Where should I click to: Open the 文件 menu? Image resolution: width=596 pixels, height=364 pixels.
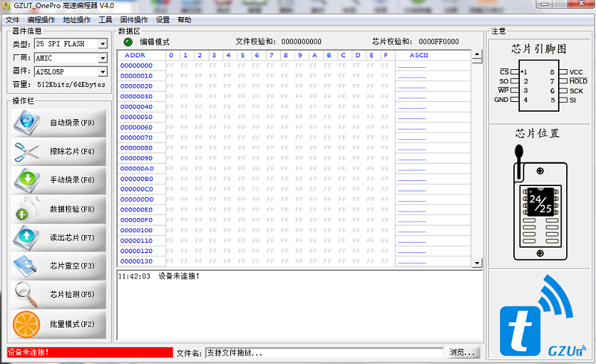(13, 20)
